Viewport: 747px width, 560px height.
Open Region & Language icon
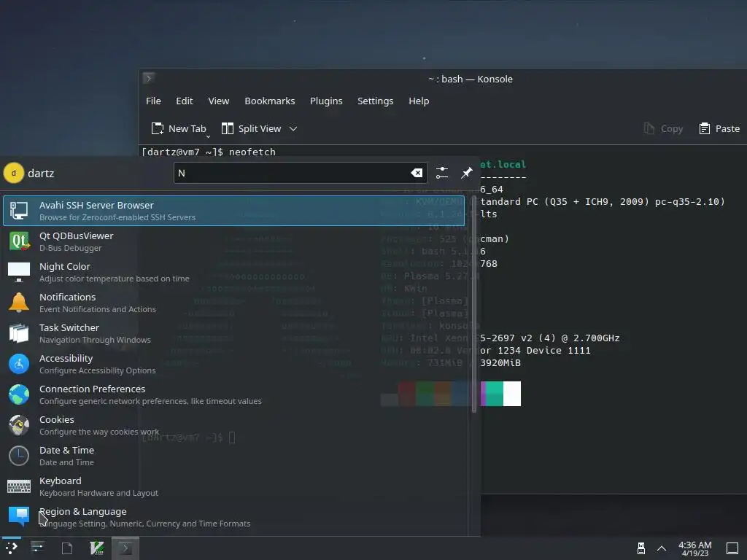(x=19, y=517)
